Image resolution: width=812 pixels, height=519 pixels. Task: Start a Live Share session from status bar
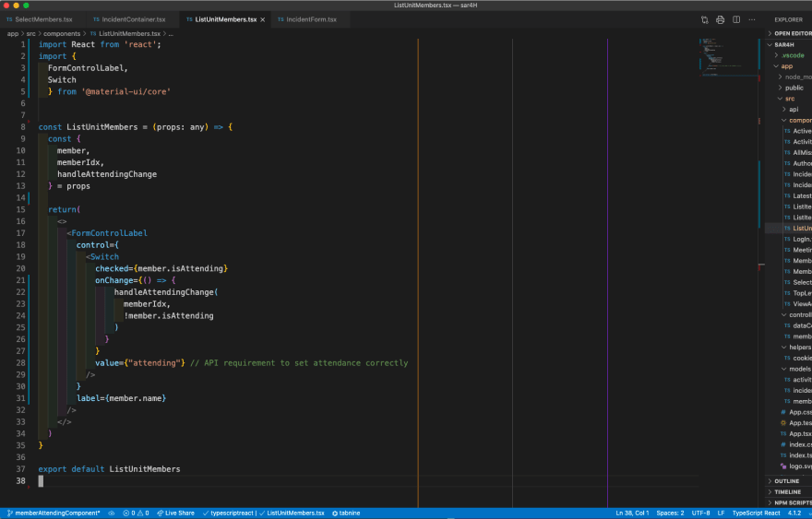[x=175, y=513]
